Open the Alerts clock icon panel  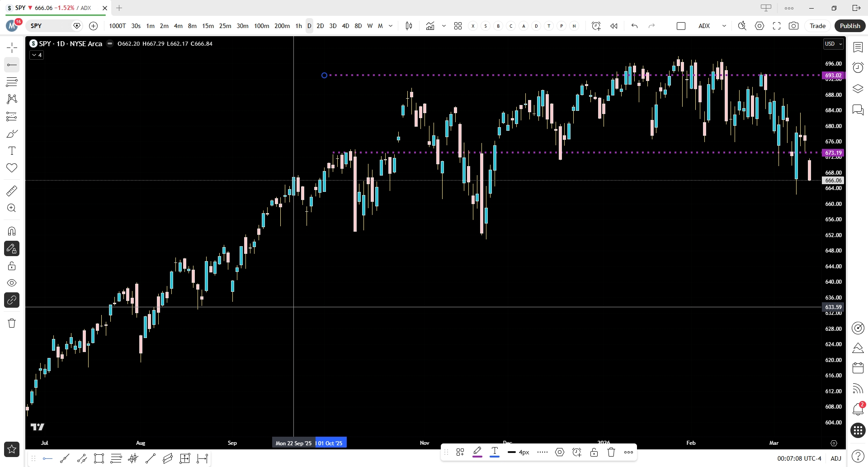(858, 68)
